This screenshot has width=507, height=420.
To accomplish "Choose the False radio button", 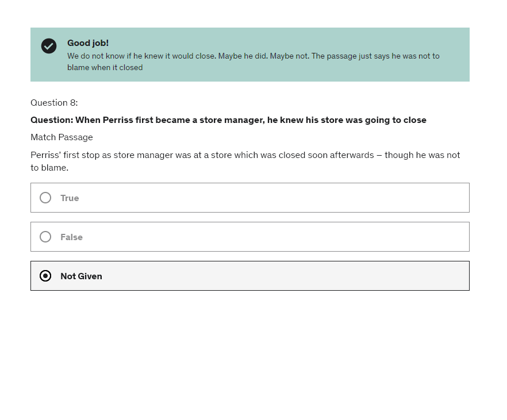I will [45, 237].
